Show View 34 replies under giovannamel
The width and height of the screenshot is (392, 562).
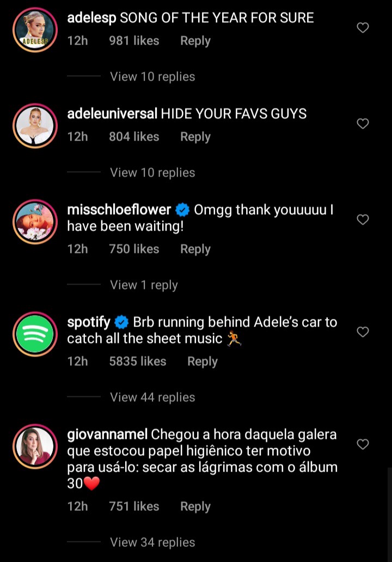coord(152,542)
